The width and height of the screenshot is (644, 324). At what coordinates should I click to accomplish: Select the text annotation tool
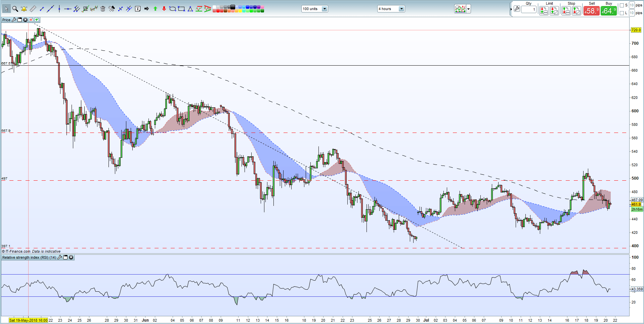pos(138,9)
